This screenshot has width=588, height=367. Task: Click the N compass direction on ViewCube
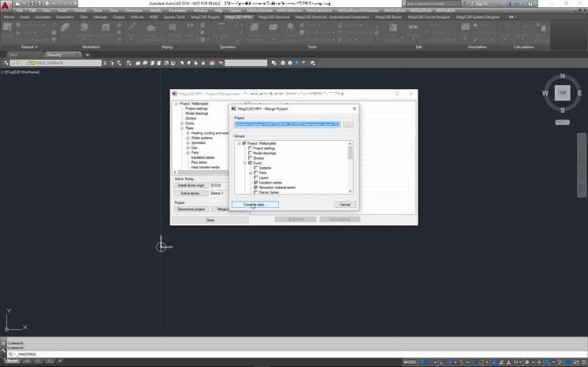(x=562, y=76)
